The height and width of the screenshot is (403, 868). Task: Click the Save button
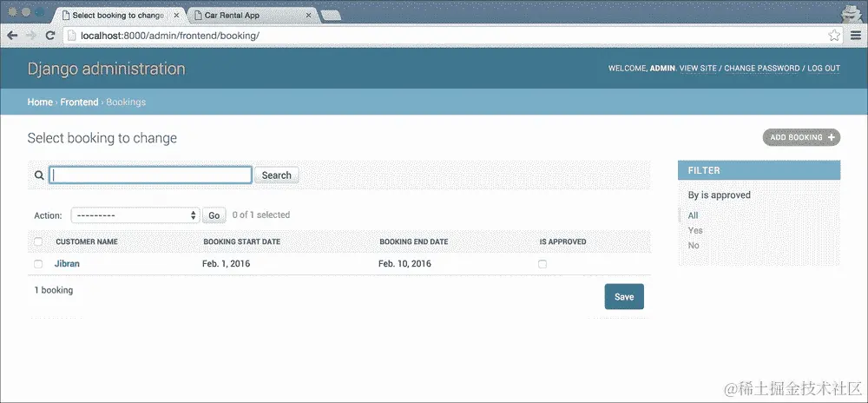(x=624, y=297)
